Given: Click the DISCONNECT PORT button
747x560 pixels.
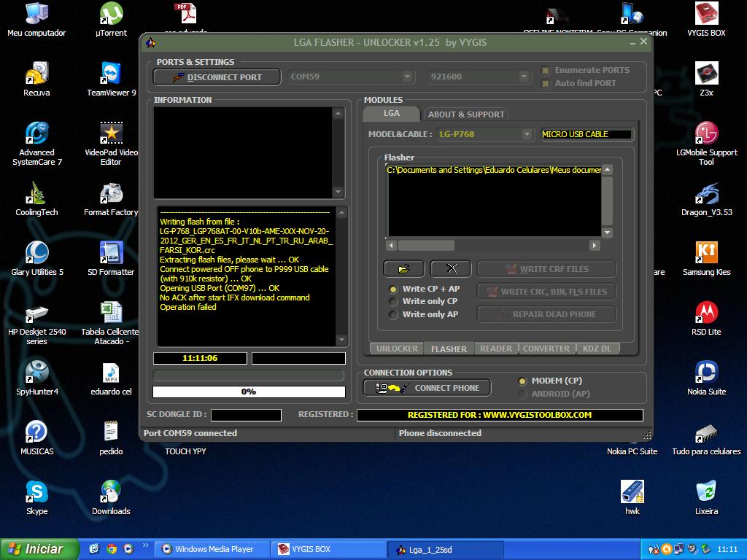Looking at the screenshot, I should (x=217, y=77).
